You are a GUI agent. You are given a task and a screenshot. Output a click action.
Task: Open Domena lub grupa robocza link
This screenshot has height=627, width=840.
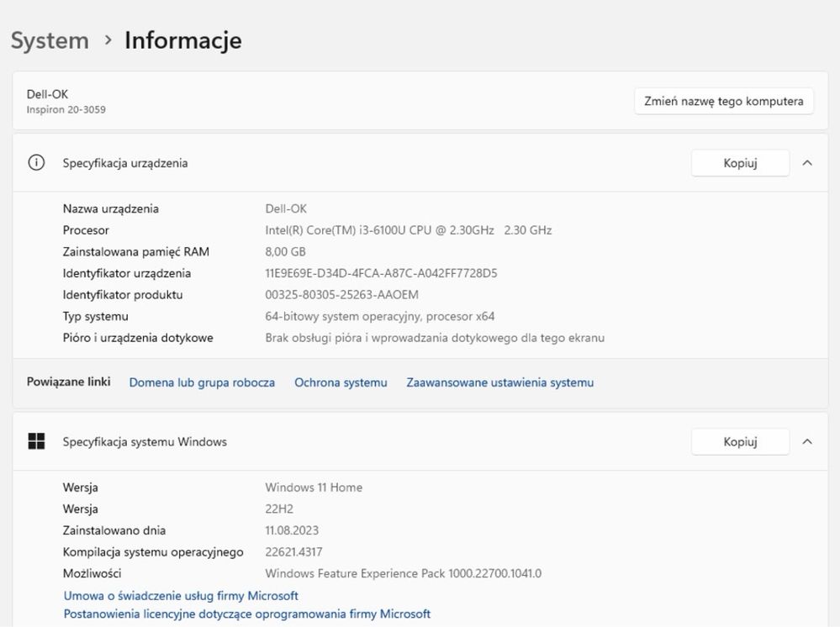pos(202,382)
